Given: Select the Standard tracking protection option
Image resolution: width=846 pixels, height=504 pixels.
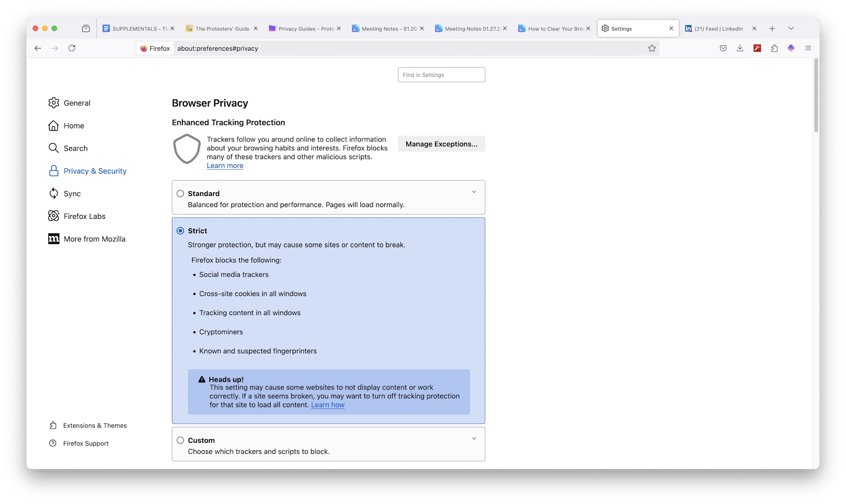Looking at the screenshot, I should pos(180,193).
